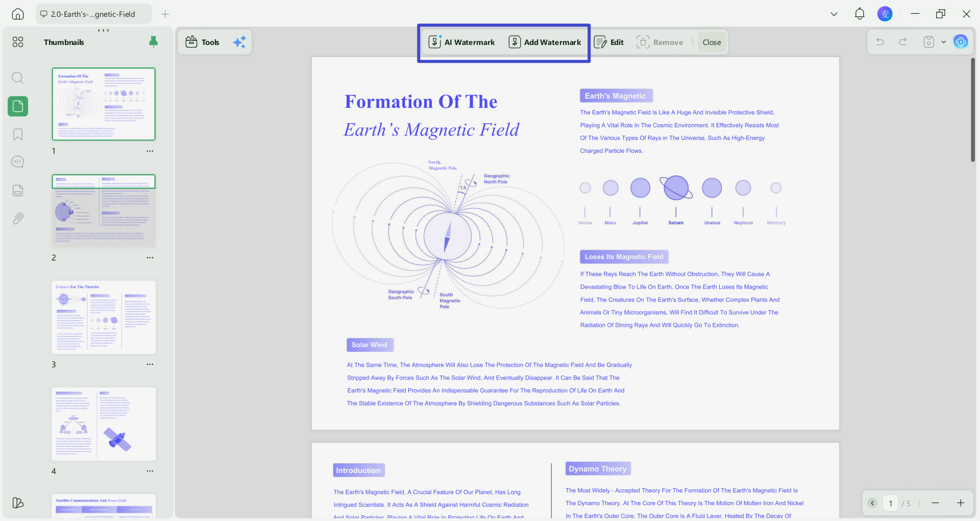Expand the save options dropdown arrow
Viewport: 980px width, 521px height.
click(943, 42)
